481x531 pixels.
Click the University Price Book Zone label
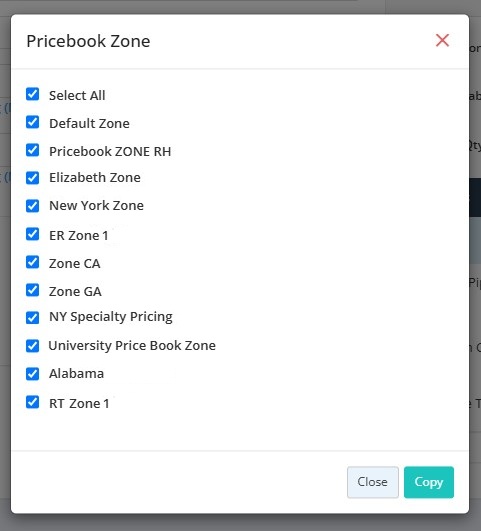point(132,345)
